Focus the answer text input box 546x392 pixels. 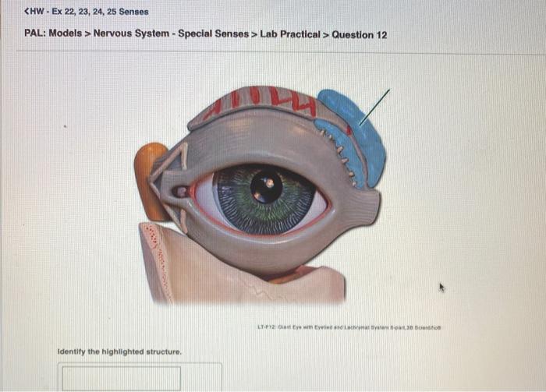point(122,378)
